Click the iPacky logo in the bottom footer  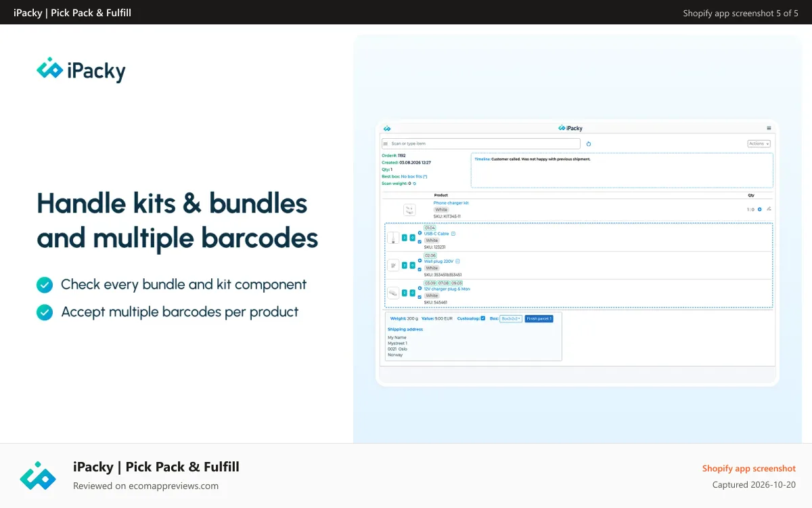[38, 475]
